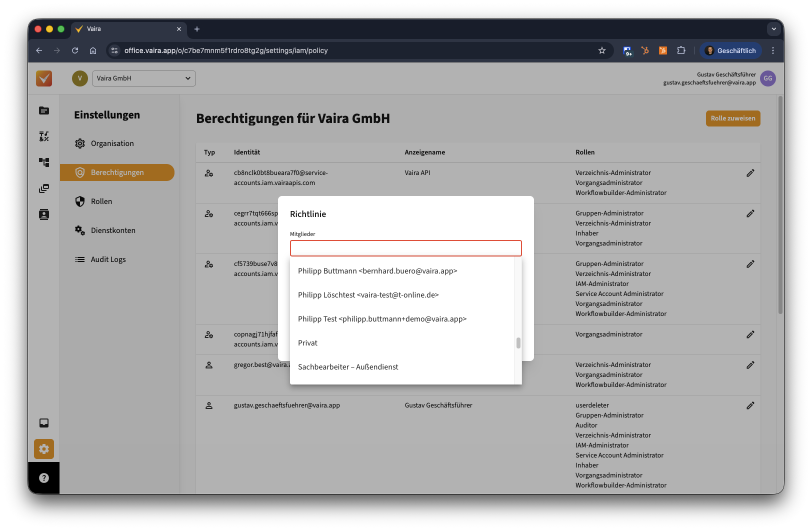The width and height of the screenshot is (812, 531).
Task: Click edit pencil for gustav.geschaeftsfuehrer row
Action: pyautogui.click(x=750, y=405)
